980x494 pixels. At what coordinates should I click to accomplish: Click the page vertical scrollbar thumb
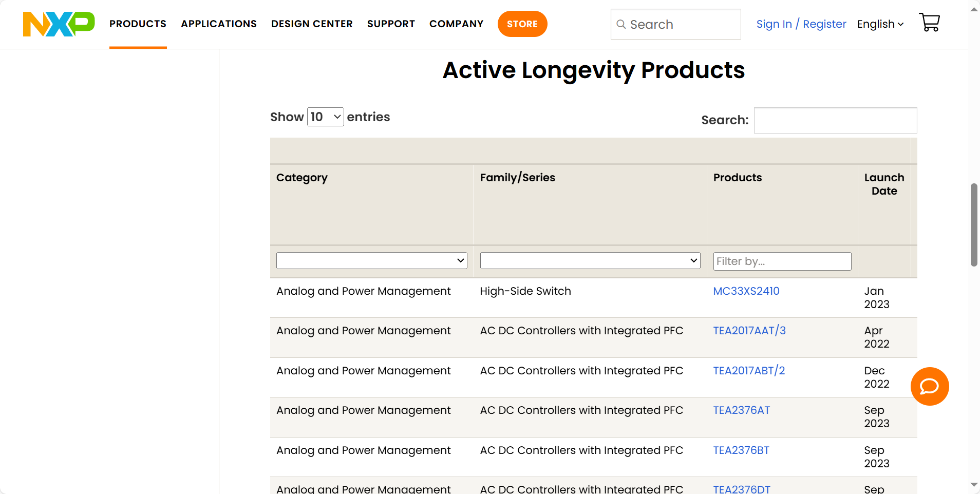(974, 225)
